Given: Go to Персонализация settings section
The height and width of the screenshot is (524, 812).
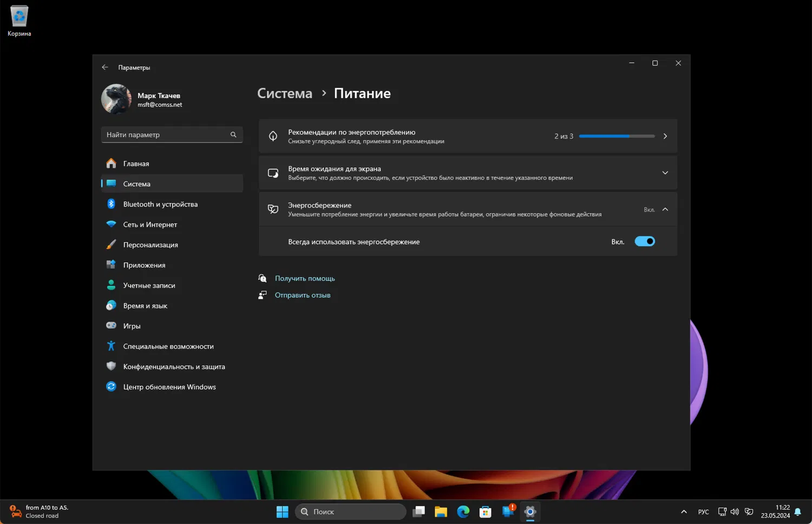Looking at the screenshot, I should tap(150, 245).
